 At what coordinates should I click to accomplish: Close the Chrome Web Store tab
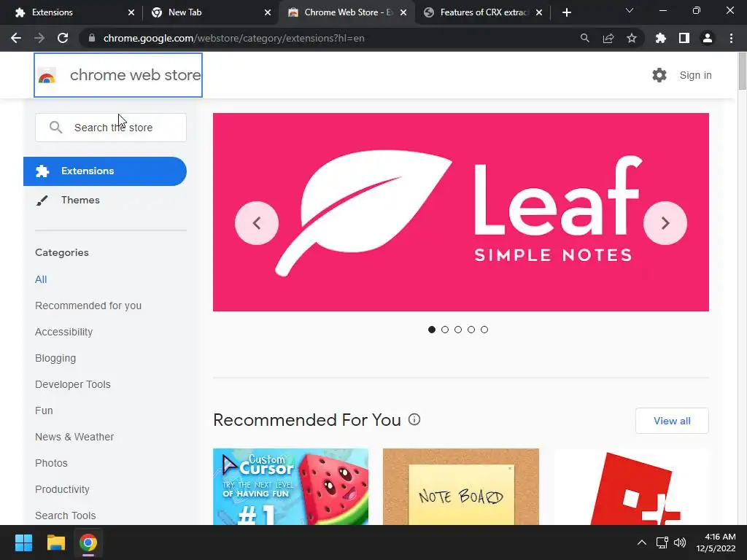[403, 12]
